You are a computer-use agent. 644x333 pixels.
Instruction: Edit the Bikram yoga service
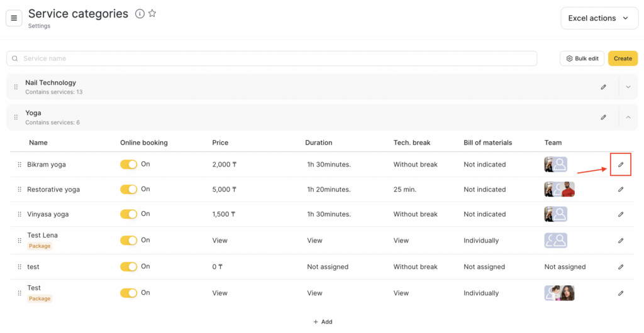(621, 165)
